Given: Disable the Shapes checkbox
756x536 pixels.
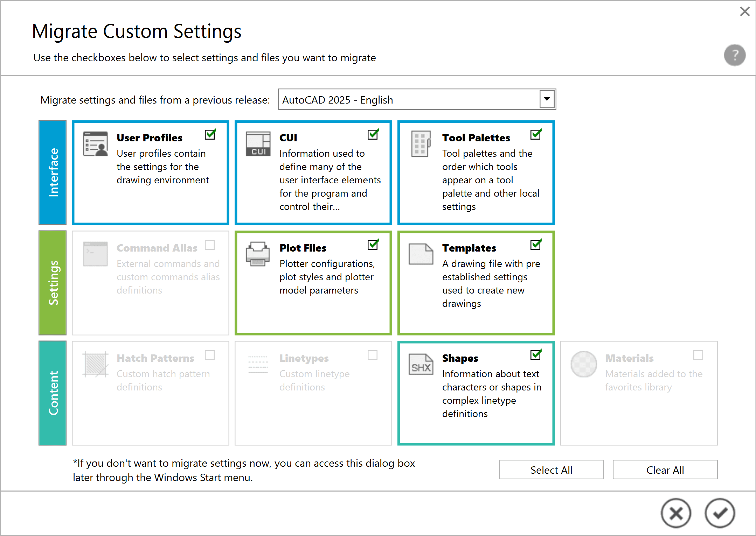Looking at the screenshot, I should tap(536, 355).
